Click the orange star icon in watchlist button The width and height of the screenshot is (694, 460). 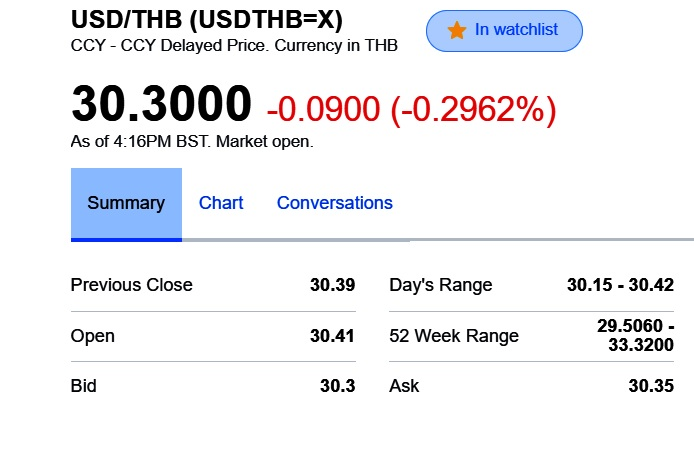click(x=457, y=30)
